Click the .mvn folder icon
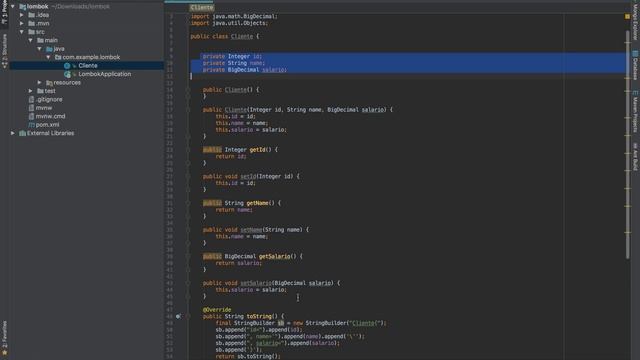The width and height of the screenshot is (640, 360). click(31, 23)
